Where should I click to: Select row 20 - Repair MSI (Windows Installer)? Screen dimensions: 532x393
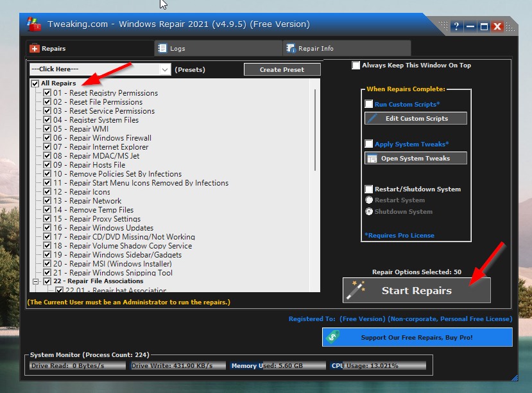click(x=112, y=264)
